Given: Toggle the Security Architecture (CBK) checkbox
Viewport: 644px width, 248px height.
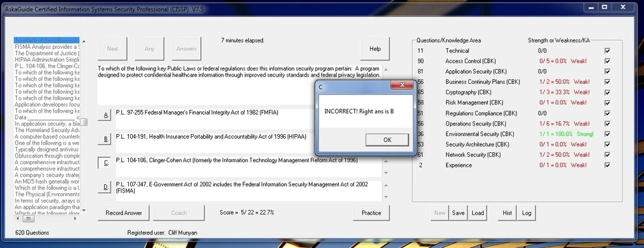Looking at the screenshot, I should pyautogui.click(x=607, y=144).
